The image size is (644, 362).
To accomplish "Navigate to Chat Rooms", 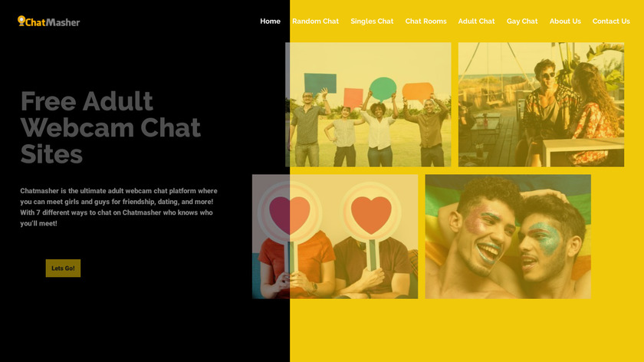I will point(426,21).
